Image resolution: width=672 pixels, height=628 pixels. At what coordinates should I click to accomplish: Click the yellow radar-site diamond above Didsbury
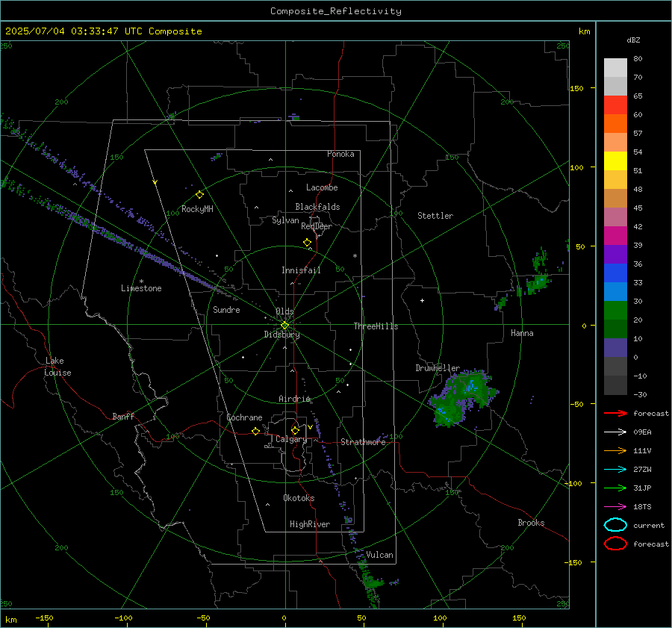tap(284, 326)
